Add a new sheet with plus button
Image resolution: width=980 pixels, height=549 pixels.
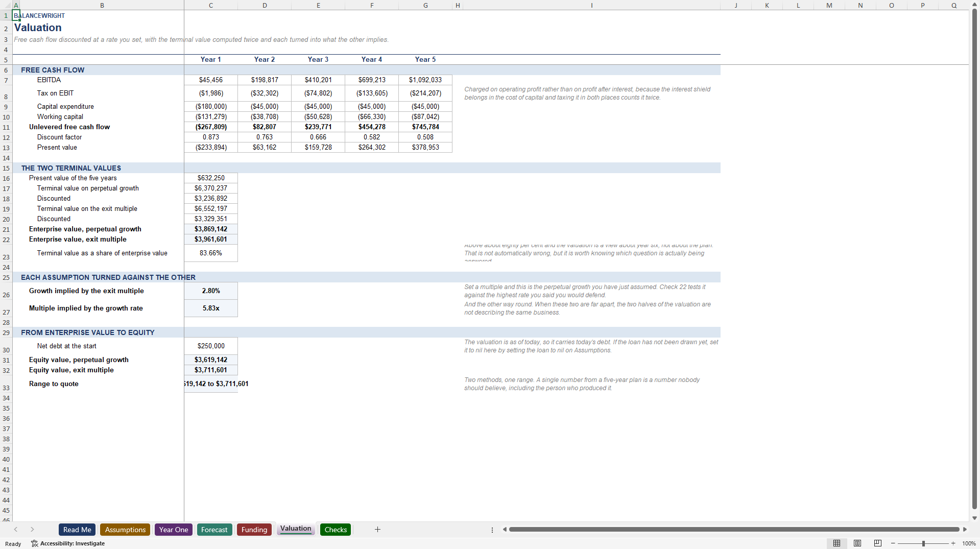click(x=377, y=530)
